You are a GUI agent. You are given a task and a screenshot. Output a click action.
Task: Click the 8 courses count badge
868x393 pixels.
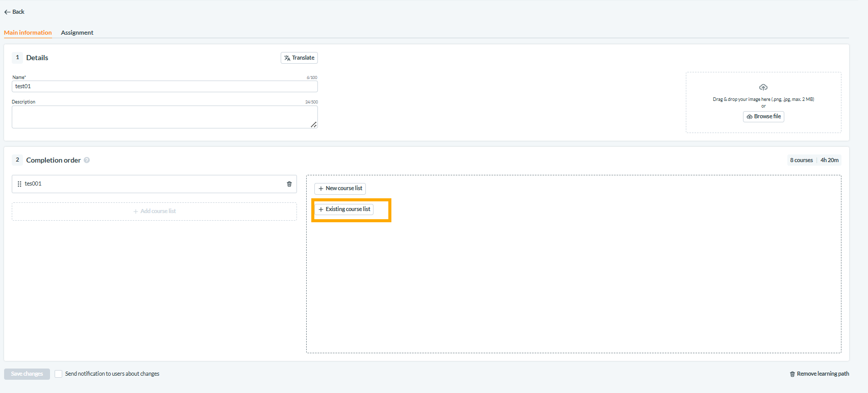801,160
